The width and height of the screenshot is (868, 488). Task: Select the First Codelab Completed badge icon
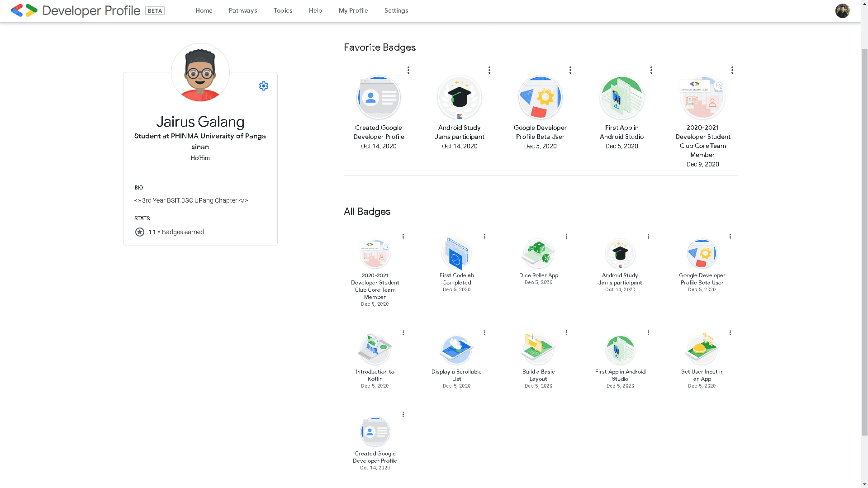456,253
